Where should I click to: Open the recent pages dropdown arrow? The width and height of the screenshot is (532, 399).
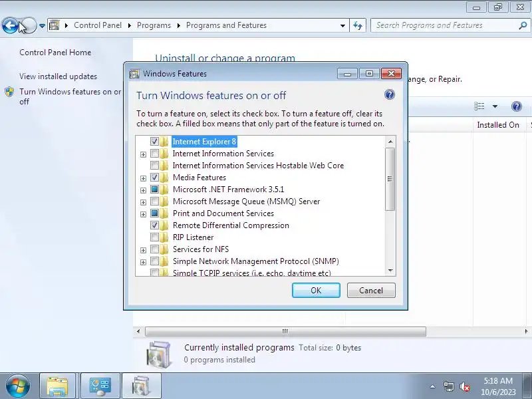click(42, 26)
